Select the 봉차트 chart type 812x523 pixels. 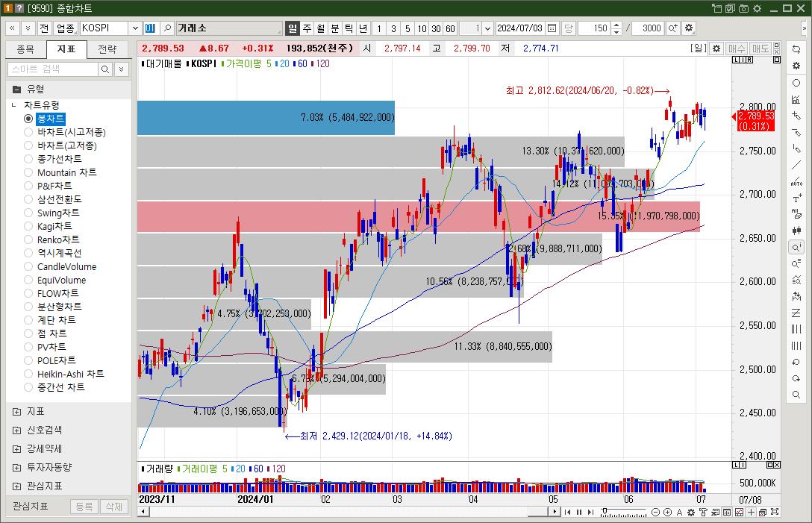(50, 119)
